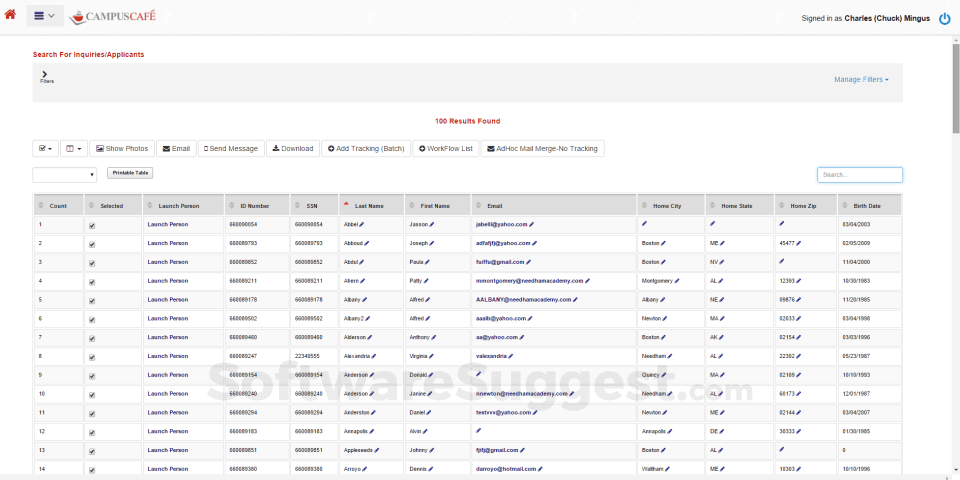Image resolution: width=960 pixels, height=480 pixels.
Task: Edit last name Abbel pencil icon
Action: 361,225
